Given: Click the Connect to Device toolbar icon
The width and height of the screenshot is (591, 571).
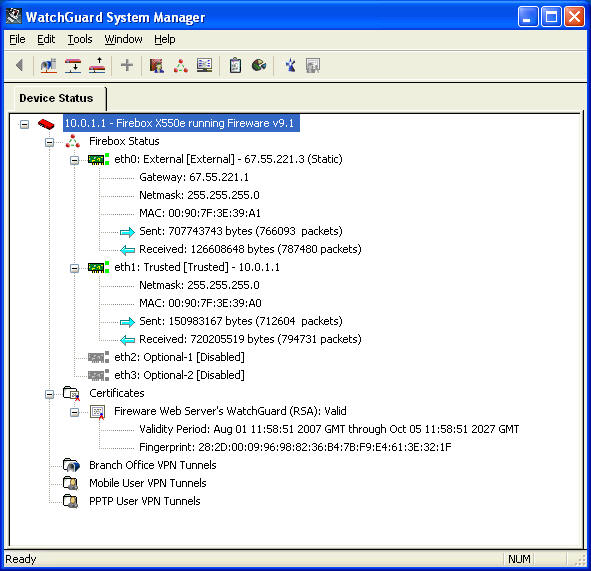Looking at the screenshot, I should 49,65.
